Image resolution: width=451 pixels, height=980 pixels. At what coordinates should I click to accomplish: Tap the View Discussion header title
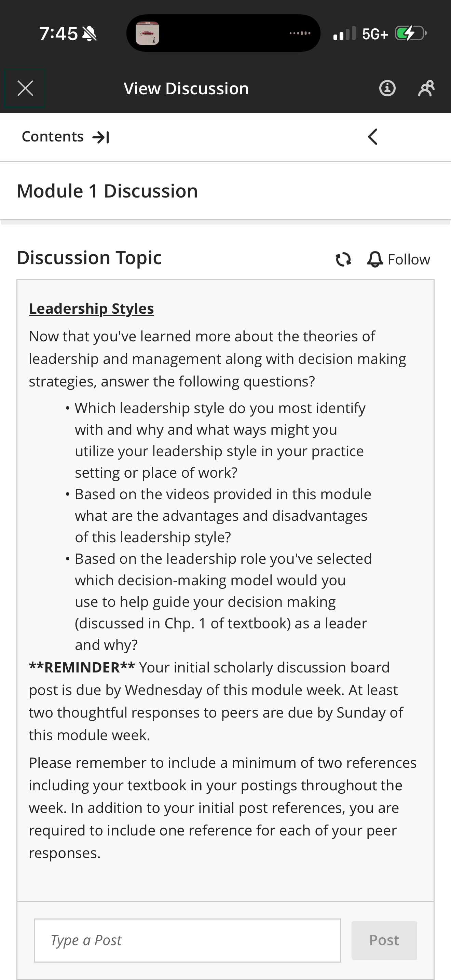point(186,89)
